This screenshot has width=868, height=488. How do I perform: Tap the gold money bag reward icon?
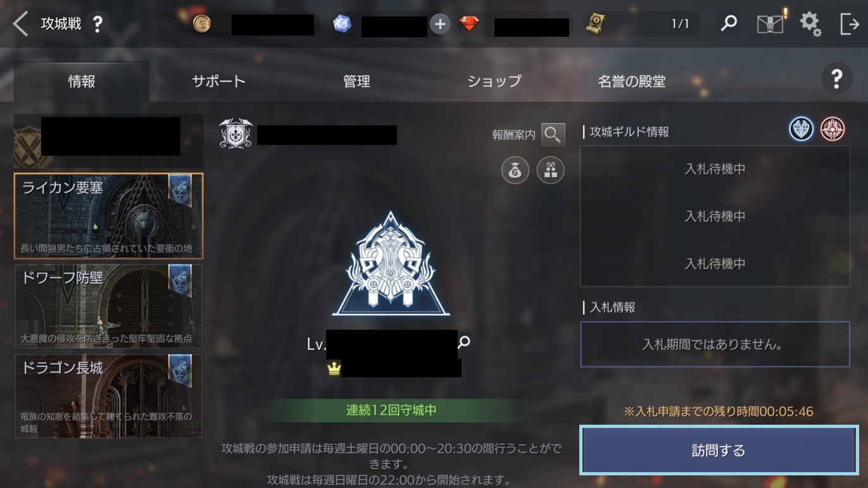coord(515,171)
